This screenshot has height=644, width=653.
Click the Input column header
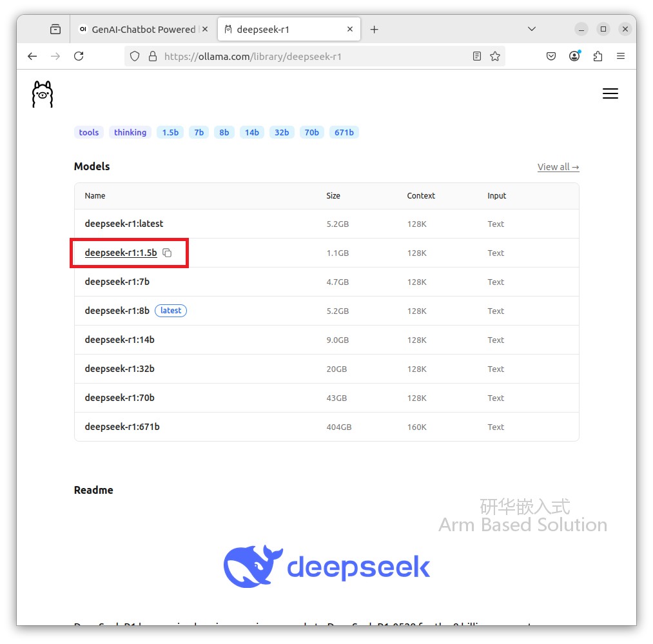(496, 196)
